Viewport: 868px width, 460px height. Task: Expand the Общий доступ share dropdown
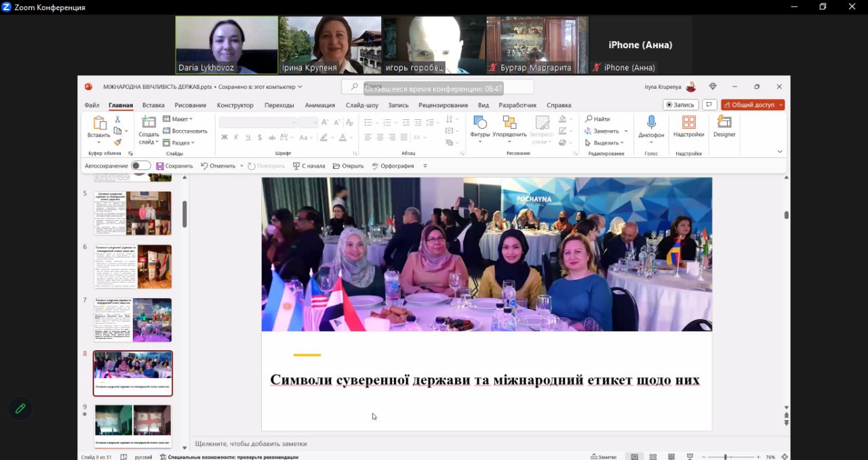point(781,105)
